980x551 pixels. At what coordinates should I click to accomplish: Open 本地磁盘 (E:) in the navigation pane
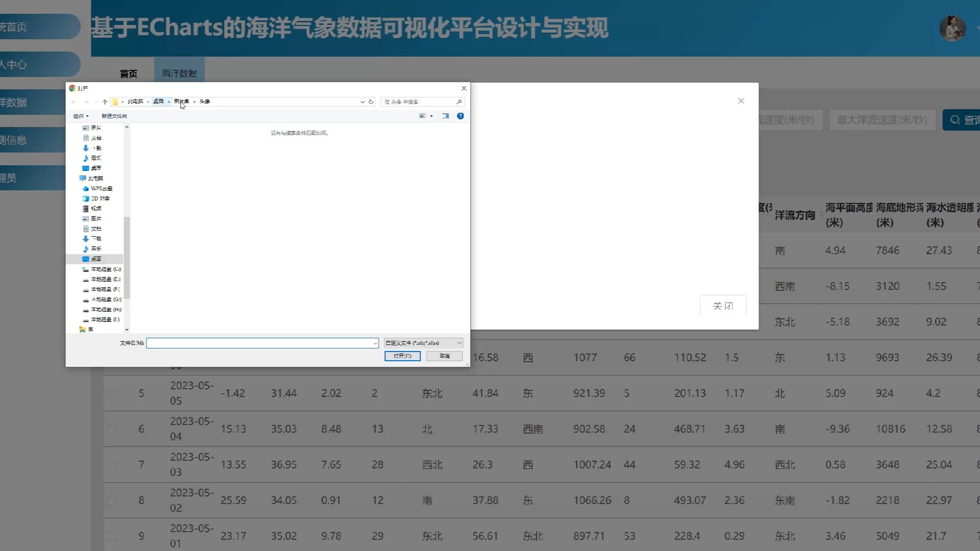pyautogui.click(x=102, y=280)
